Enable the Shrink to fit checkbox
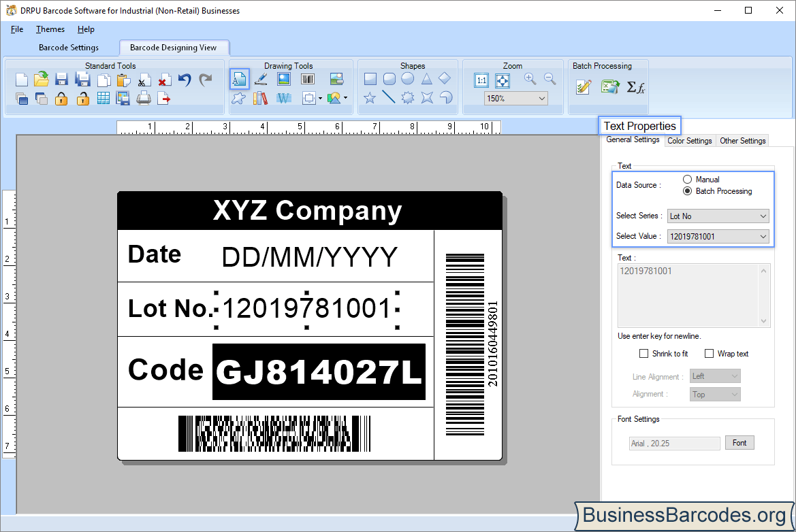This screenshot has height=532, width=796. (643, 354)
